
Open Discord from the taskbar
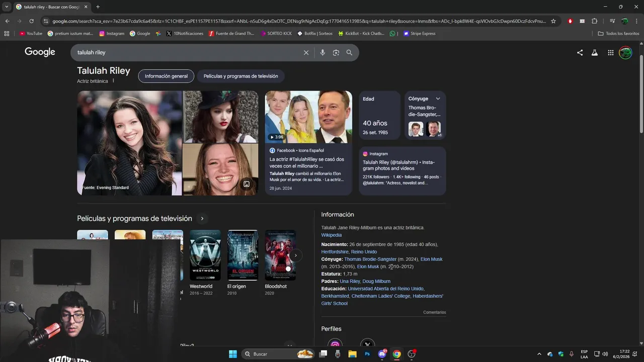click(382, 354)
